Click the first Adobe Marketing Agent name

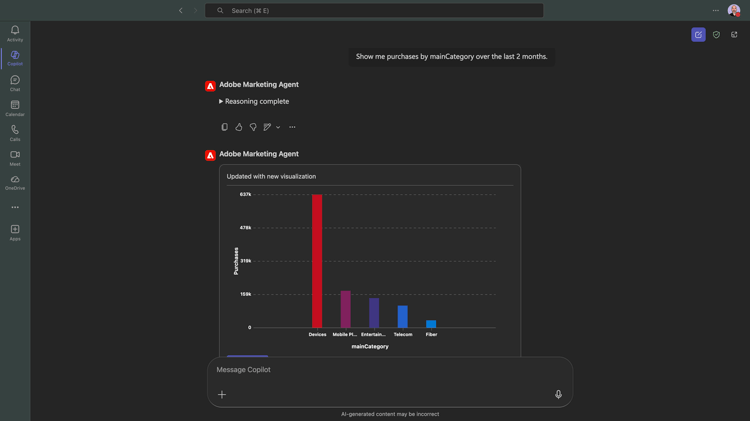[x=259, y=84]
